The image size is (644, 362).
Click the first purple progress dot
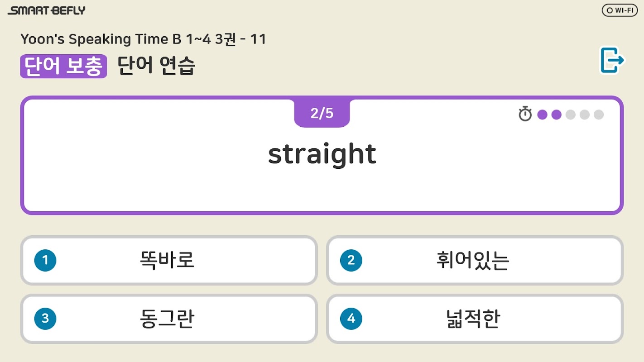pyautogui.click(x=542, y=114)
